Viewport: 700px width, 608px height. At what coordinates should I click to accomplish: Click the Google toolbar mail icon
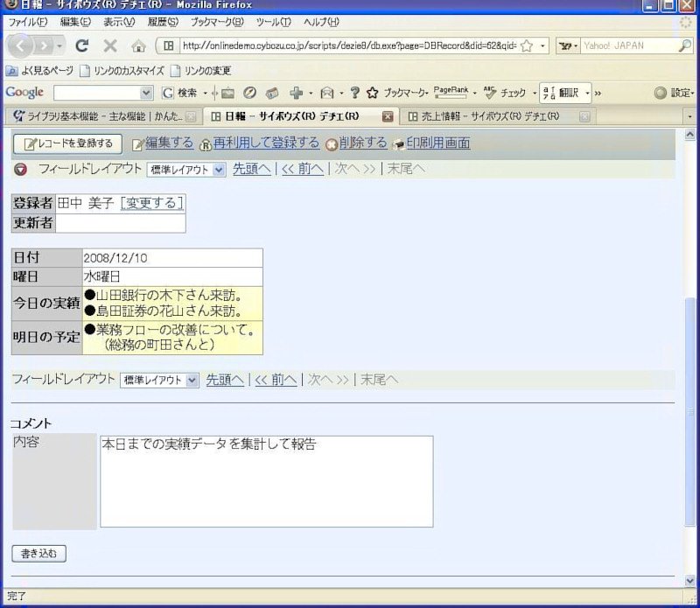[x=326, y=93]
